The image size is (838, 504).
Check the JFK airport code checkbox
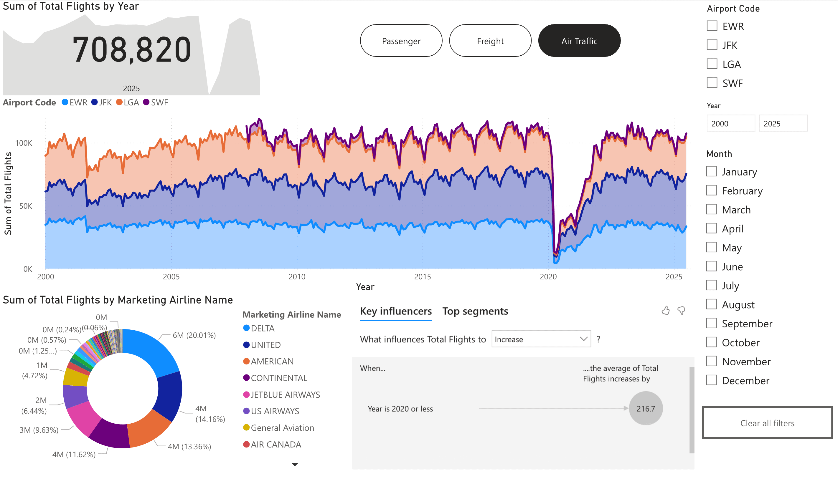tap(712, 45)
